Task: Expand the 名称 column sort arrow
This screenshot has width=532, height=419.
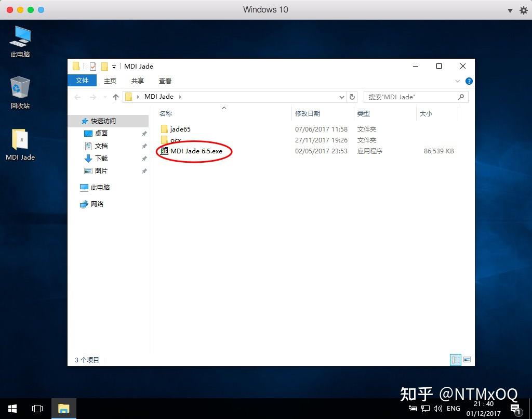Action: pyautogui.click(x=224, y=108)
